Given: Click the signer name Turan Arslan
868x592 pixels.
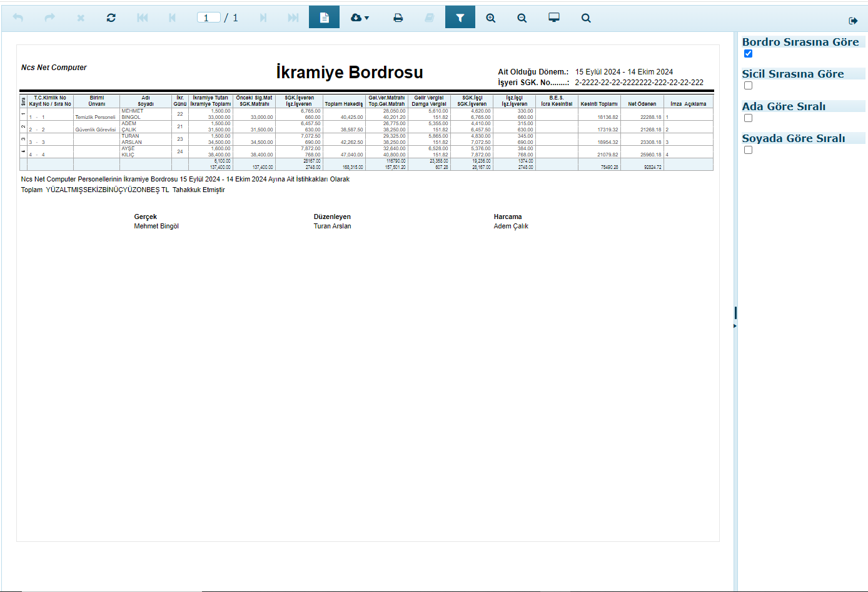Looking at the screenshot, I should pyautogui.click(x=332, y=227).
